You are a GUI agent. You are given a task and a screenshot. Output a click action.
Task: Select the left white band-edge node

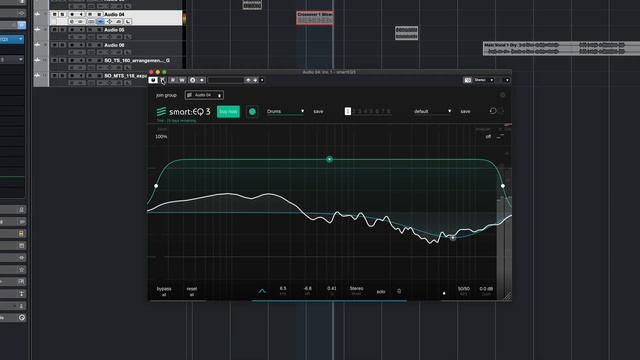click(x=156, y=186)
